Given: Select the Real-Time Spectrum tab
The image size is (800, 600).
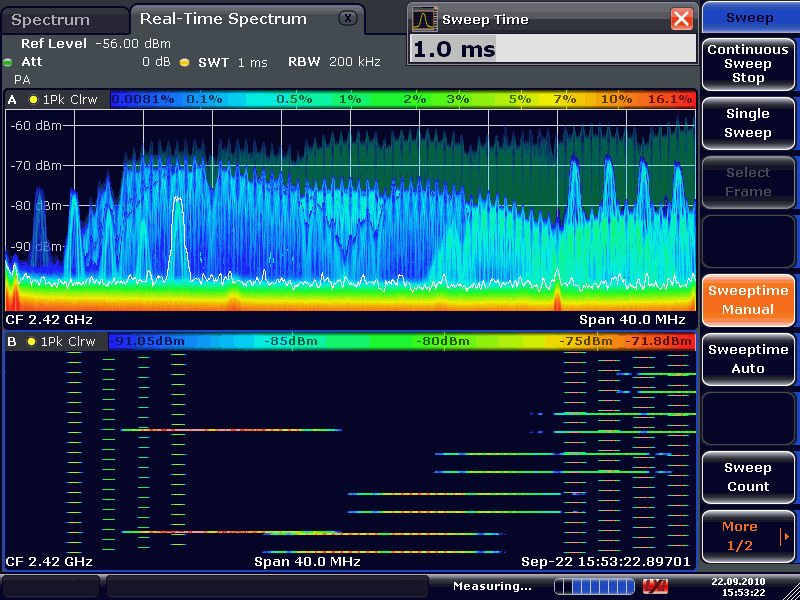Looking at the screenshot, I should (247, 19).
